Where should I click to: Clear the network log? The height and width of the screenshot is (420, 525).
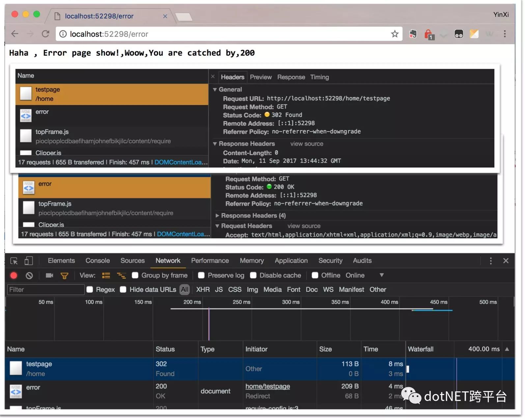click(x=29, y=276)
